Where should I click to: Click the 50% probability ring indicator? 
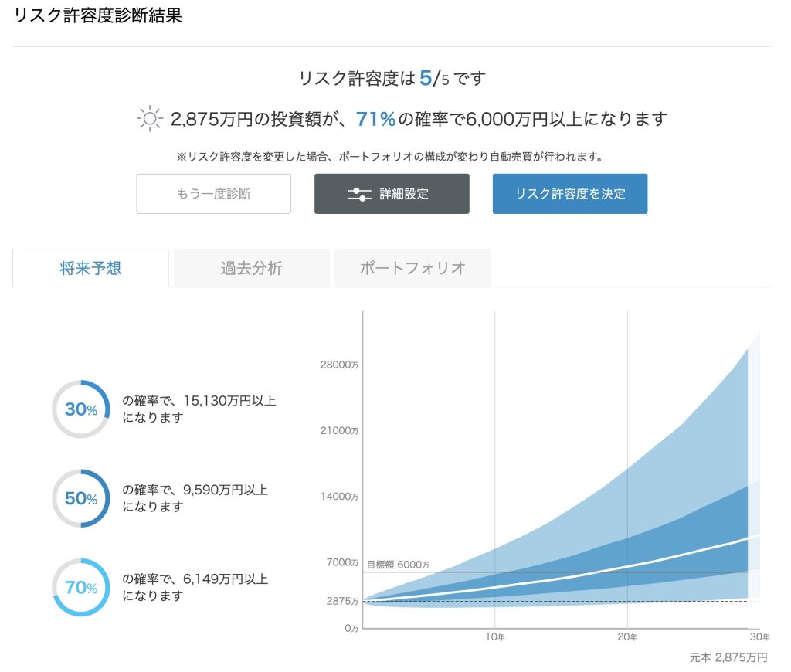80,499
